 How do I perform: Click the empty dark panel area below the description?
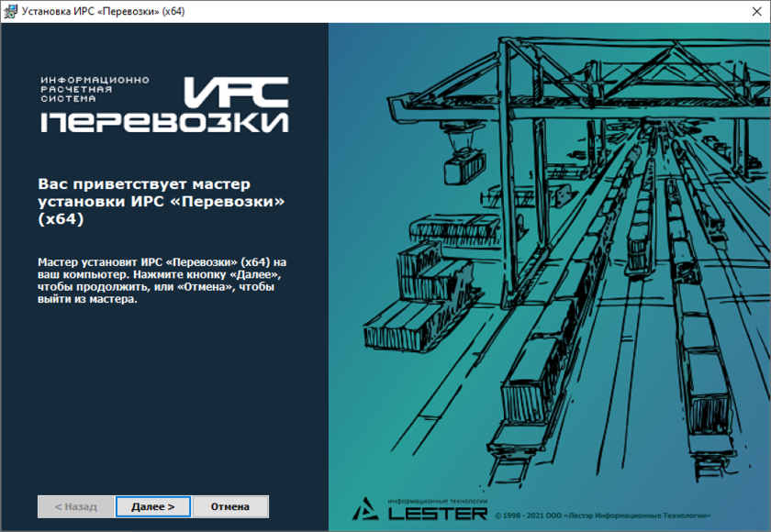pos(163,404)
